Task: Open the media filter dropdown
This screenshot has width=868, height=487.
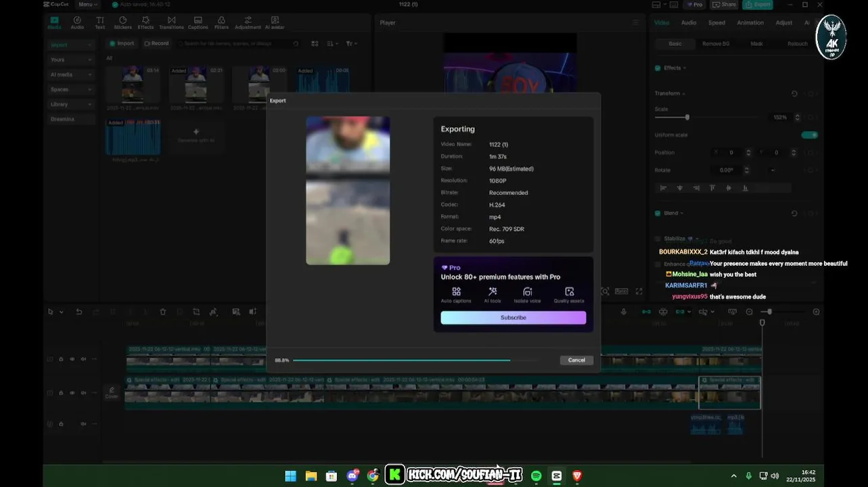Action: pos(351,43)
